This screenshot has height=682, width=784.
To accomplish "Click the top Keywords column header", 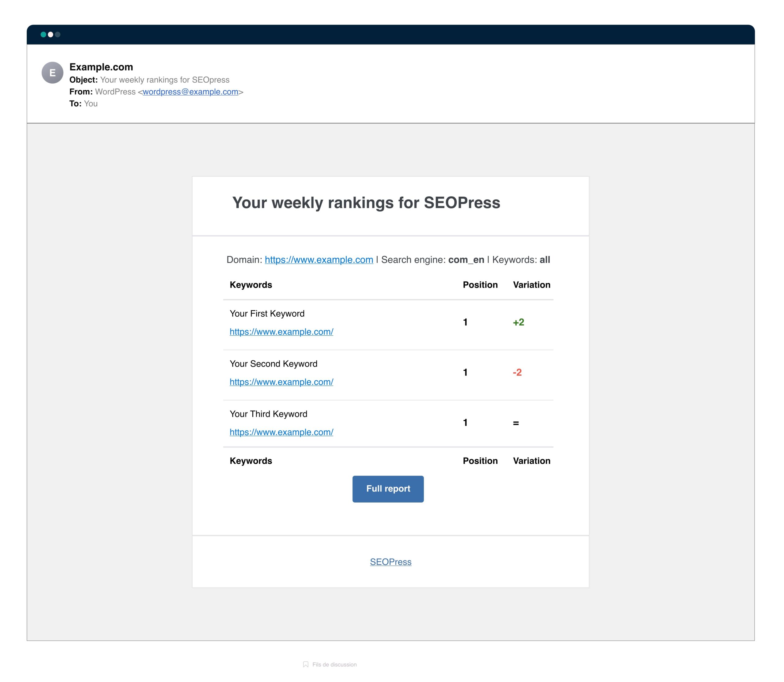I will coord(251,285).
